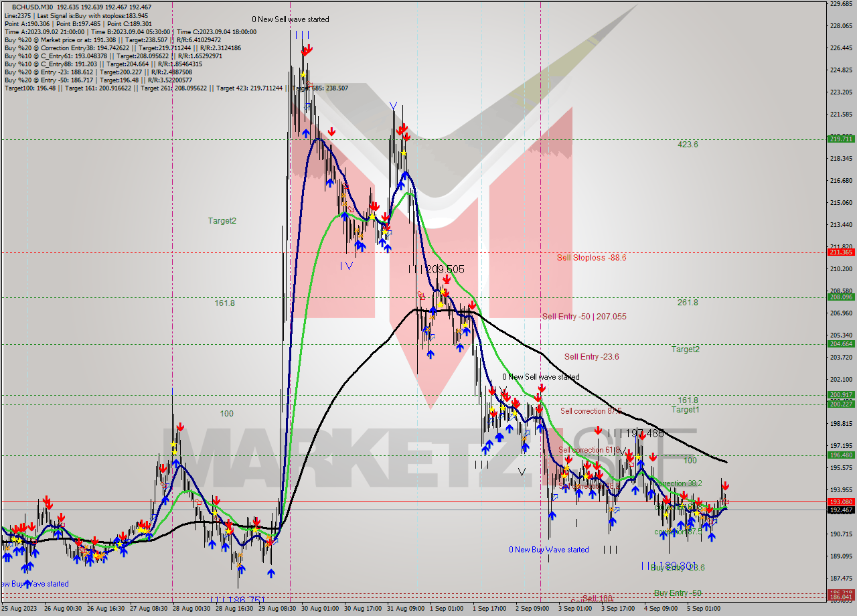Screen dimensions: 857x616
Task: Select the 'Sell Entry -50 | 207.055' label
Action: [x=585, y=316]
